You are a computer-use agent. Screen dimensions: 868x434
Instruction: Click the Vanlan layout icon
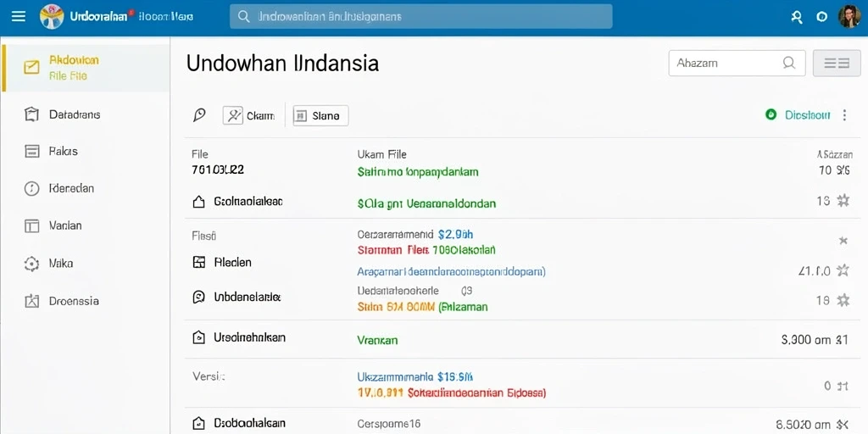[32, 225]
